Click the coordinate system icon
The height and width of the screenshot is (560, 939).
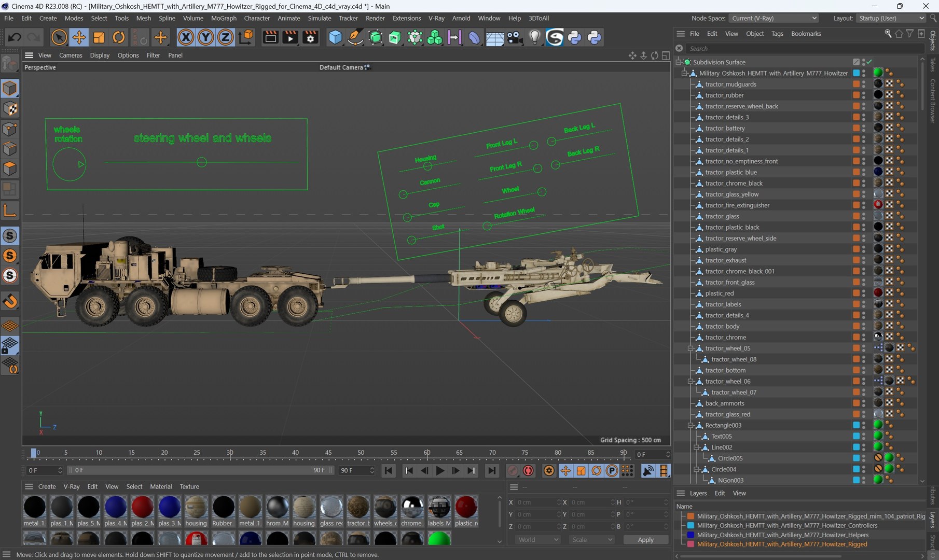(246, 37)
